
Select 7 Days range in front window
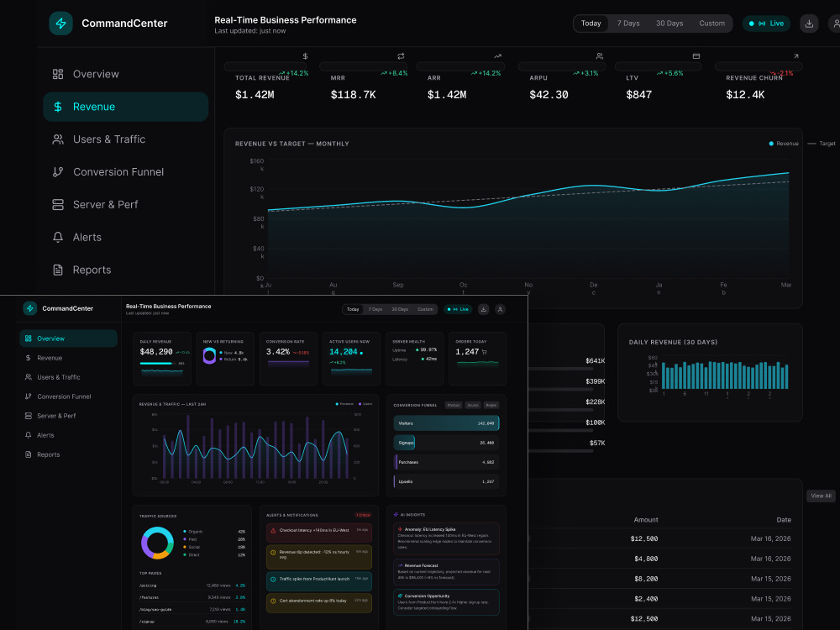375,309
